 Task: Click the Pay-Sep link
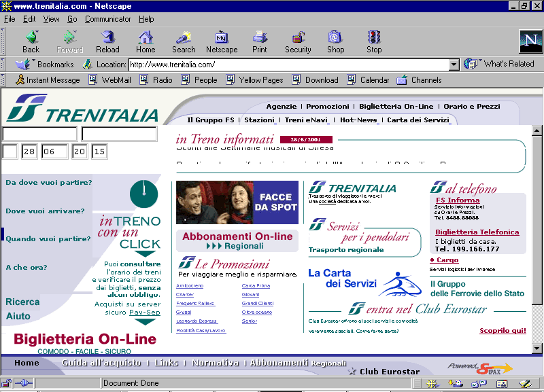point(145,313)
